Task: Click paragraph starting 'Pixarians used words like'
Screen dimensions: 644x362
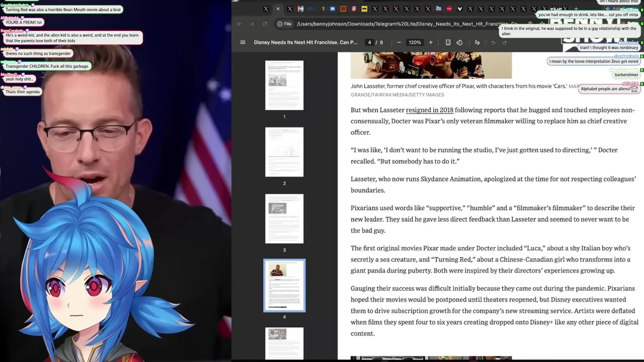Action: click(x=493, y=219)
